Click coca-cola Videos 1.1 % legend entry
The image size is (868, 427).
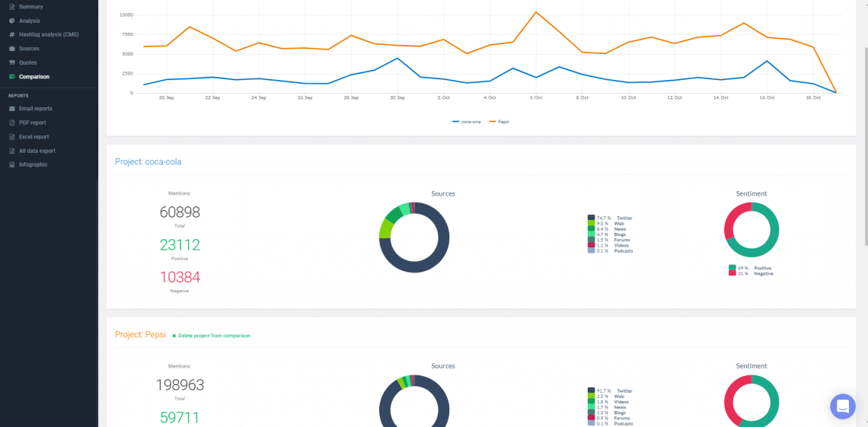click(608, 245)
